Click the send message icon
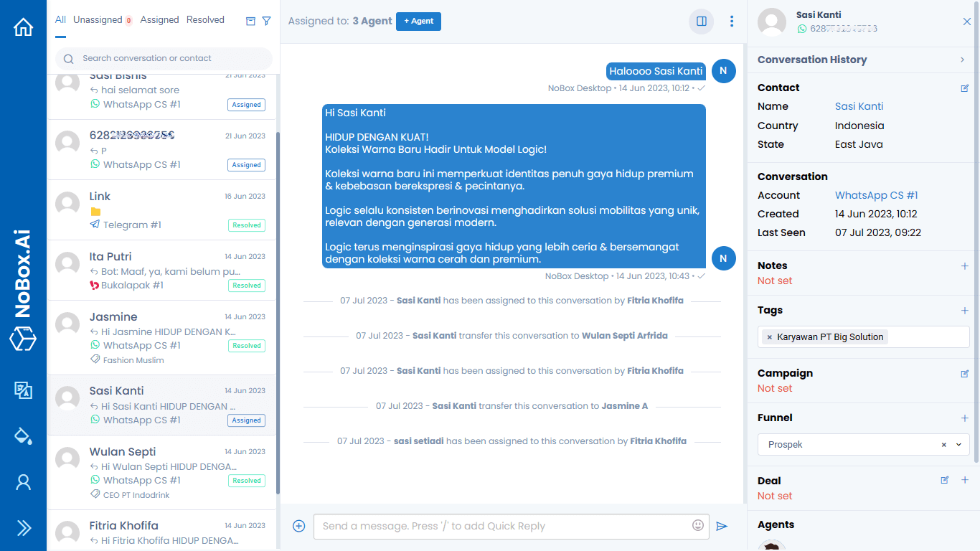 [x=722, y=526]
